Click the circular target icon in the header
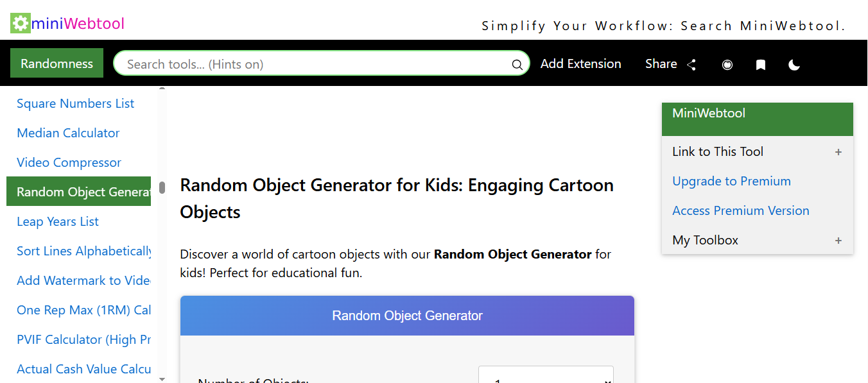Screen dimensions: 868x383 click(727, 64)
